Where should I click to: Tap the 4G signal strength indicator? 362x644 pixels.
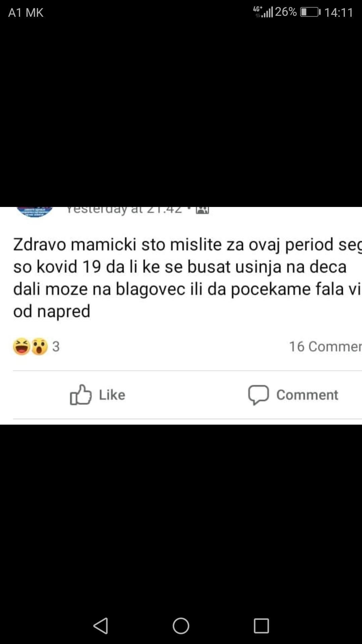(x=263, y=12)
